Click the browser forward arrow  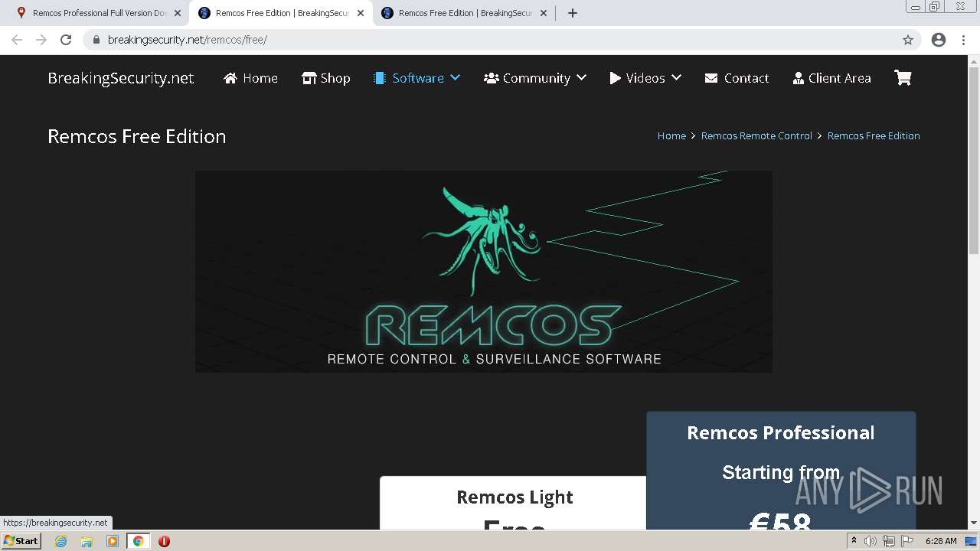(x=41, y=40)
